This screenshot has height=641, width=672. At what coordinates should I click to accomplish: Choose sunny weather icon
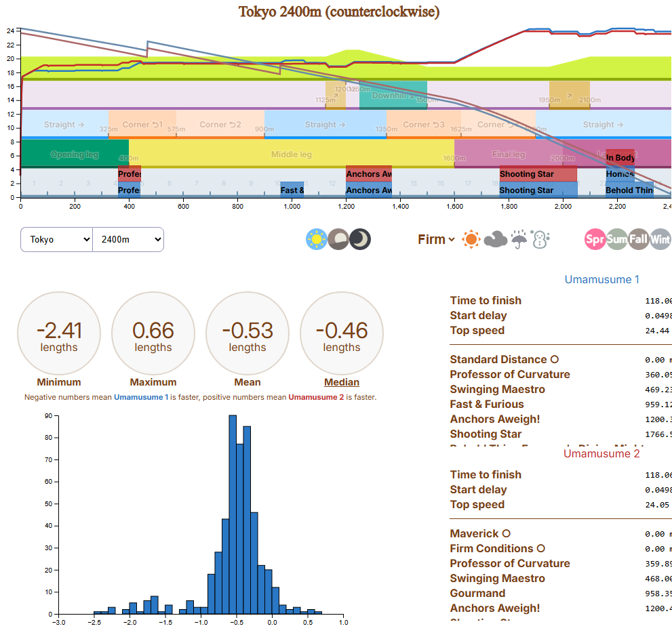[x=471, y=239]
